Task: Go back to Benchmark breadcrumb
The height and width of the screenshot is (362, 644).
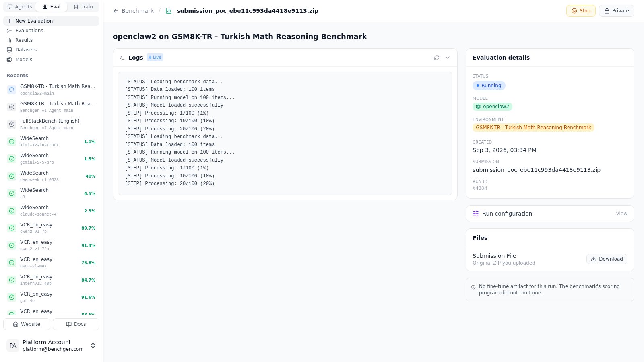Action: point(138,11)
